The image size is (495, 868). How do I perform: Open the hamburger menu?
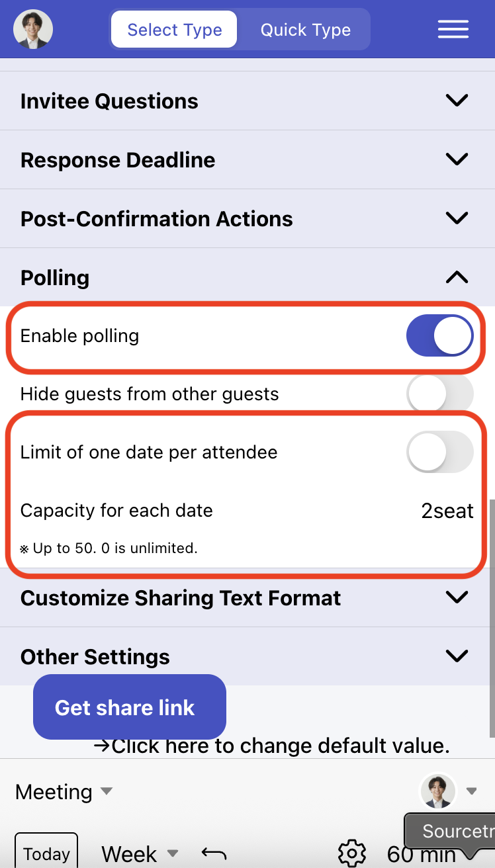453,29
